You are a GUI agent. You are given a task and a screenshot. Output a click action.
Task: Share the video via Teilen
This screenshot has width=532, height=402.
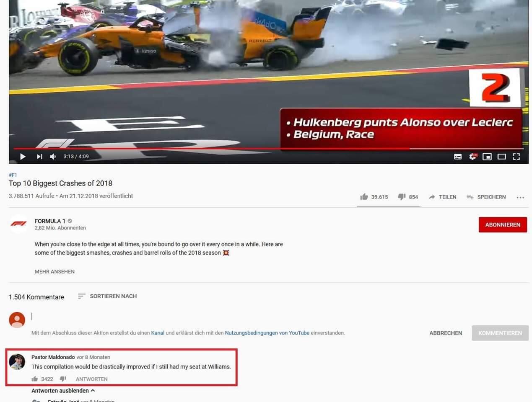click(x=442, y=197)
